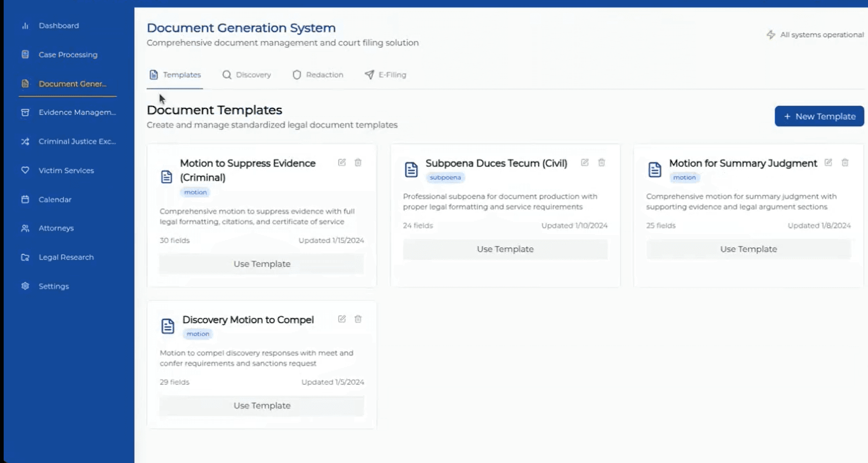Click the 'Motion for Summary Judgment' title
The width and height of the screenshot is (868, 463).
pyautogui.click(x=743, y=163)
